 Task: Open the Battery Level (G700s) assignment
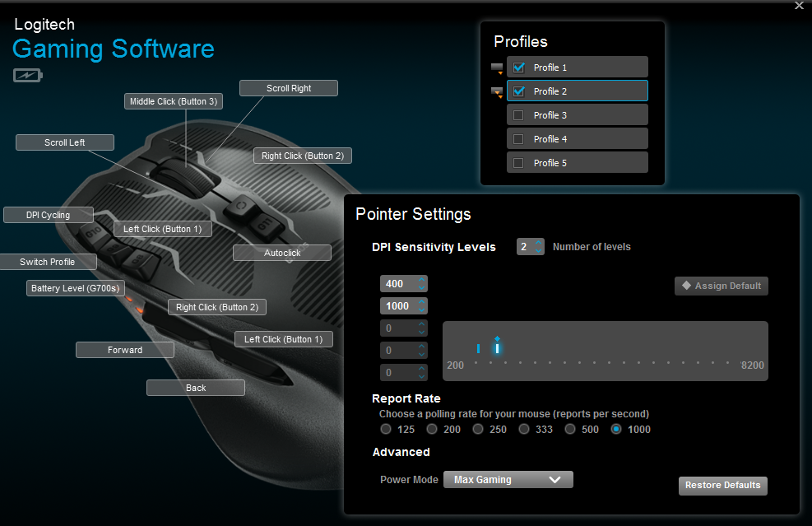tap(75, 288)
